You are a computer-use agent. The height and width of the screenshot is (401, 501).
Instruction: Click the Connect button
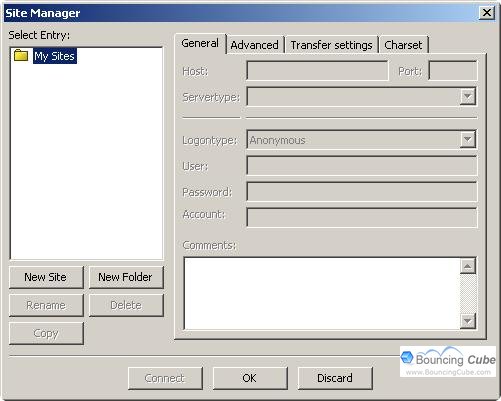click(x=165, y=378)
